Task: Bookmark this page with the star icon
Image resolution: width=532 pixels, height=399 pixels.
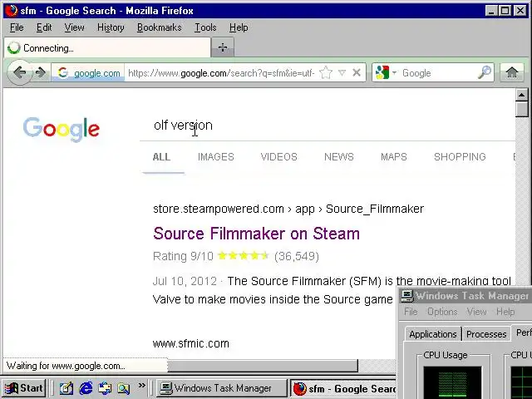Action: click(325, 72)
